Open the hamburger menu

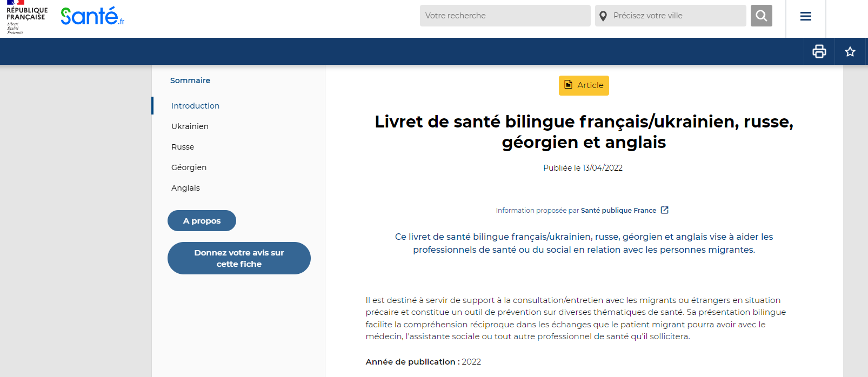[805, 16]
